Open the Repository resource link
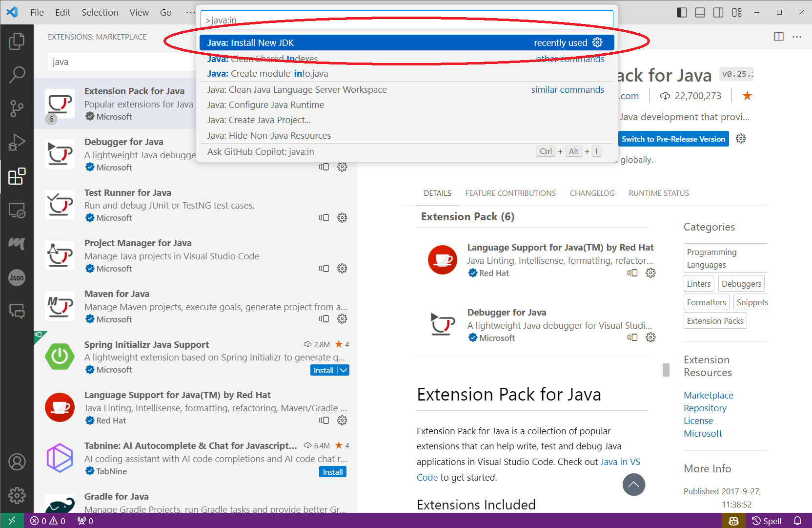The height and width of the screenshot is (528, 812). pos(705,408)
